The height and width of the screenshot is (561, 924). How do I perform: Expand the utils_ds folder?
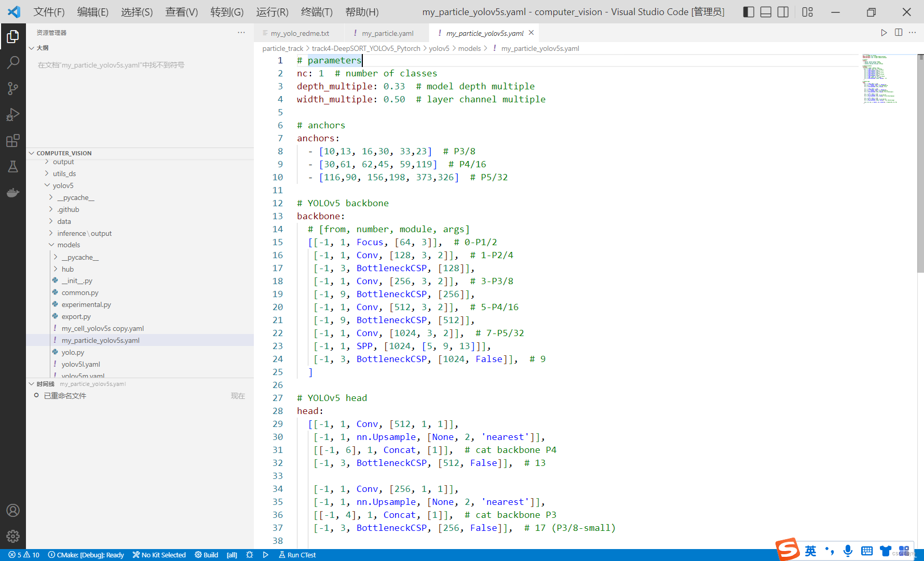pyautogui.click(x=47, y=173)
